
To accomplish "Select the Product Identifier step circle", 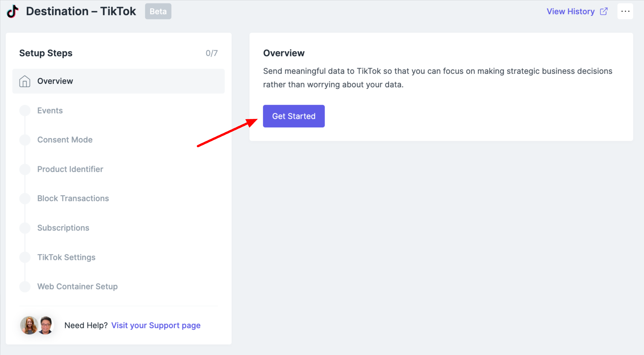I will click(25, 169).
